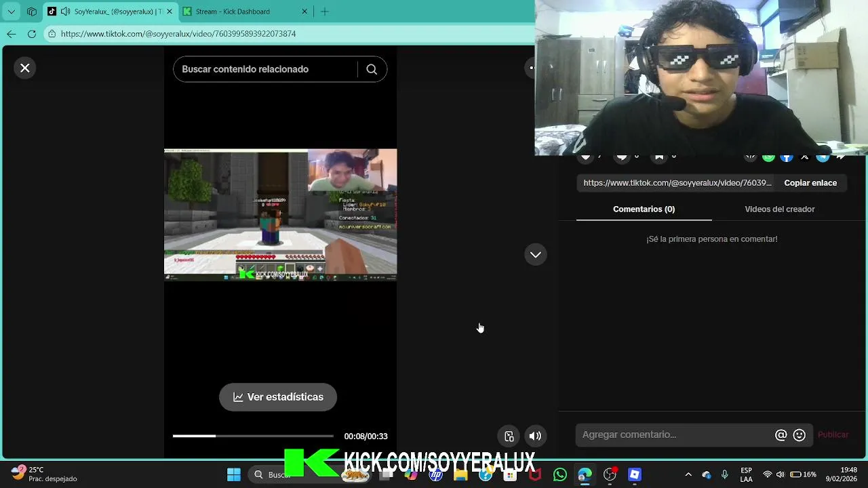The height and width of the screenshot is (488, 868).
Task: Select the SoyYeralux TikTok browser tab
Action: click(x=110, y=12)
